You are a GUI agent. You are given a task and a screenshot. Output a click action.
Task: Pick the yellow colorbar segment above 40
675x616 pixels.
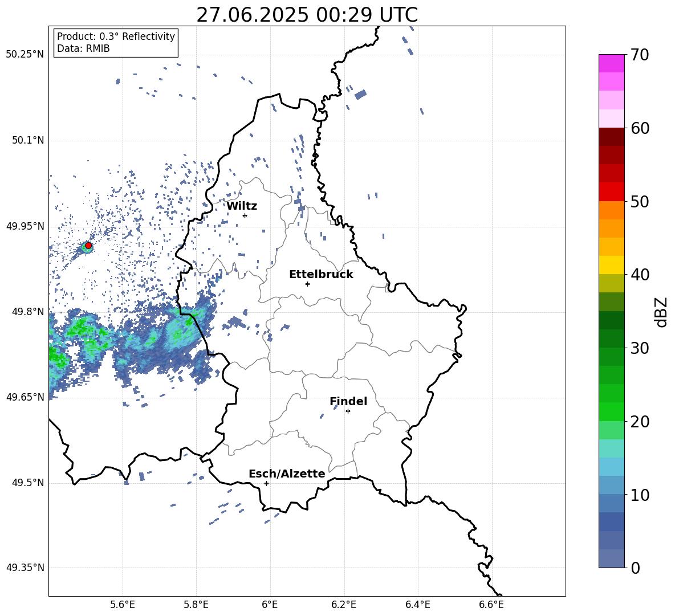(x=612, y=265)
